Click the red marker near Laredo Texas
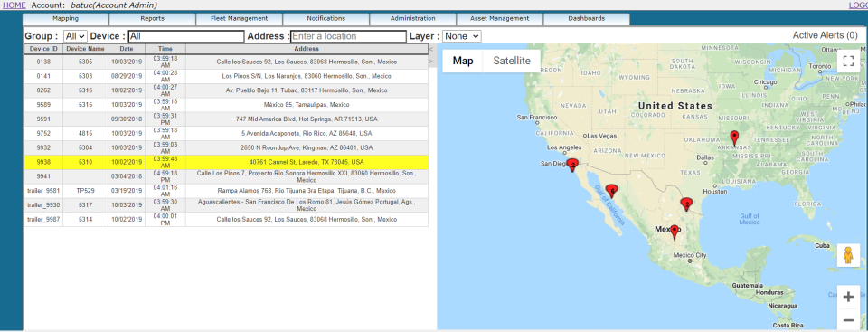 coord(686,204)
